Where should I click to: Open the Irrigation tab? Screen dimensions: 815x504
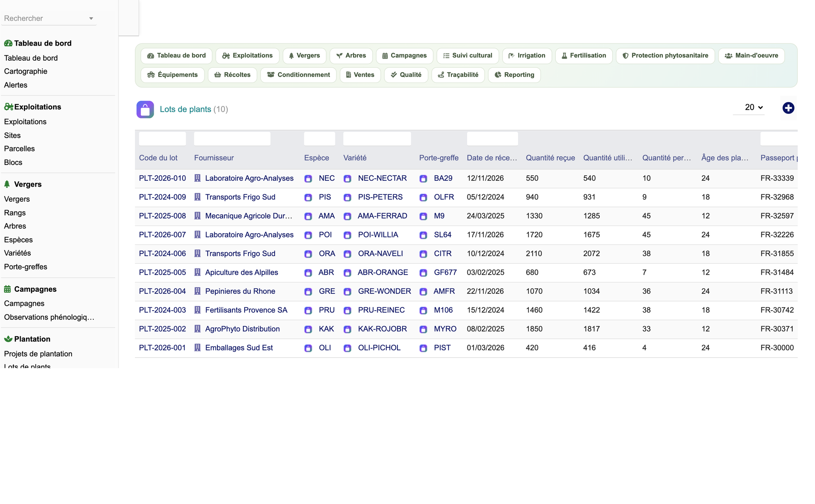click(527, 56)
